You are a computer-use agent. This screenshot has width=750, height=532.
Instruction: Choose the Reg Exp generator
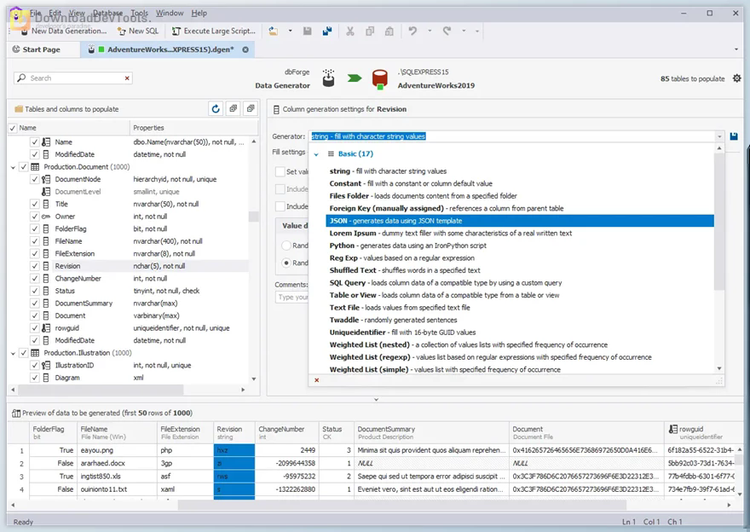(x=519, y=258)
